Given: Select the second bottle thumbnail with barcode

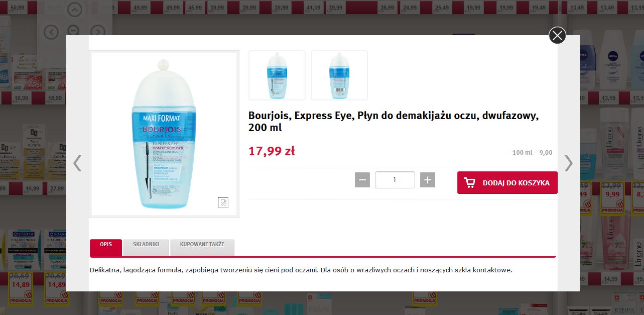Looking at the screenshot, I should pyautogui.click(x=339, y=75).
